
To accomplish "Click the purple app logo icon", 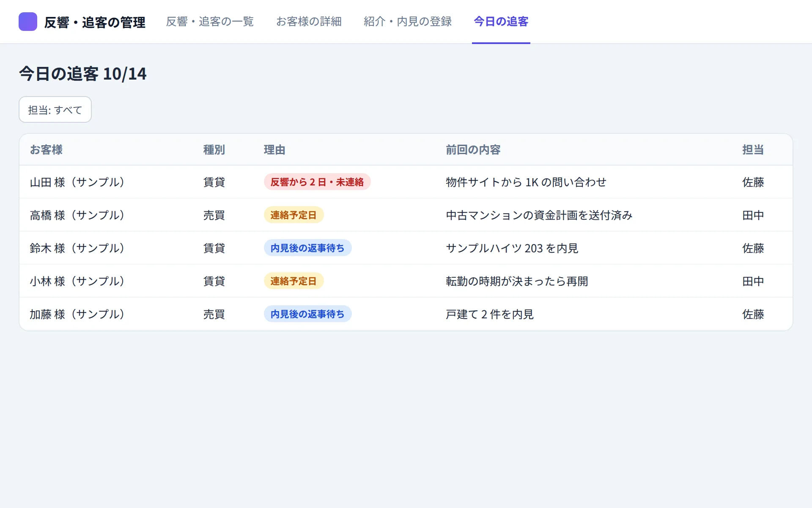I will pyautogui.click(x=28, y=22).
